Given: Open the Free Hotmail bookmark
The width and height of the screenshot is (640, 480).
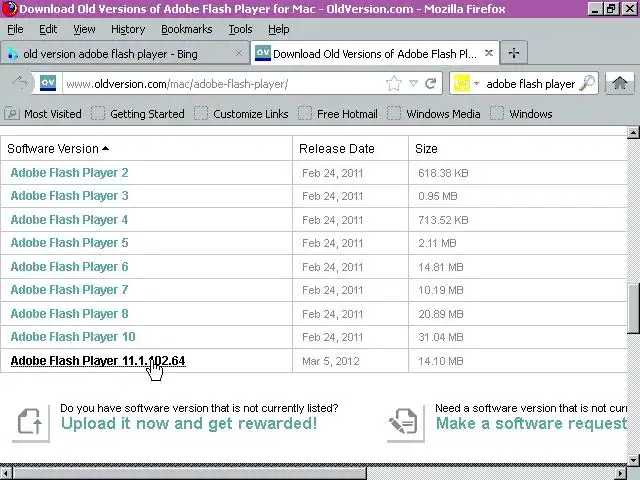Looking at the screenshot, I should pyautogui.click(x=338, y=114).
